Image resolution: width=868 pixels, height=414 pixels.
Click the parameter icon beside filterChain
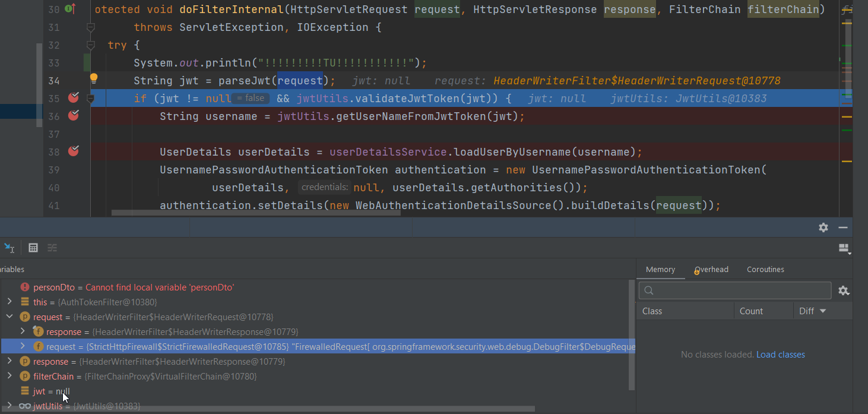25,376
